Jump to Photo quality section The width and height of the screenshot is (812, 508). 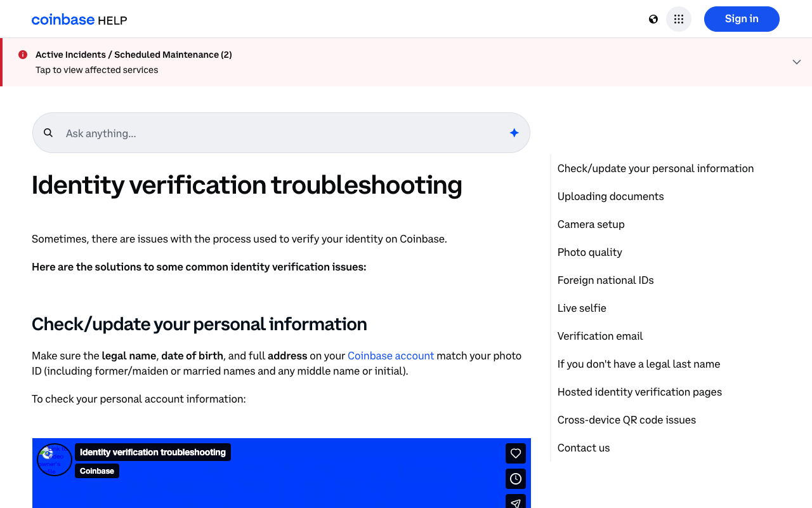pos(589,252)
